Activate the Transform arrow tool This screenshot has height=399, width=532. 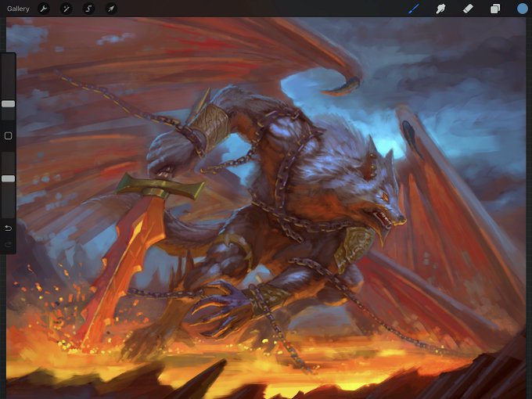[111, 9]
